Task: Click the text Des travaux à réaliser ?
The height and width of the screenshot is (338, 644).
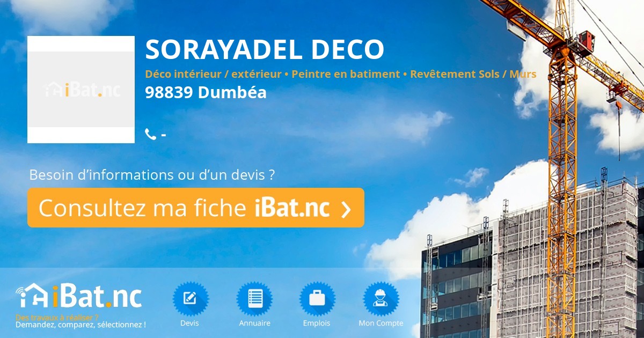Action: (57, 317)
